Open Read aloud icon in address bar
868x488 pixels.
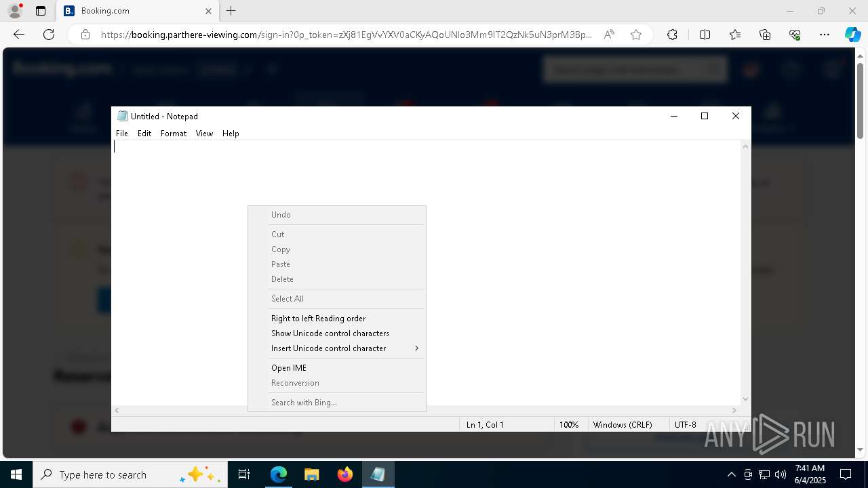[x=609, y=35]
